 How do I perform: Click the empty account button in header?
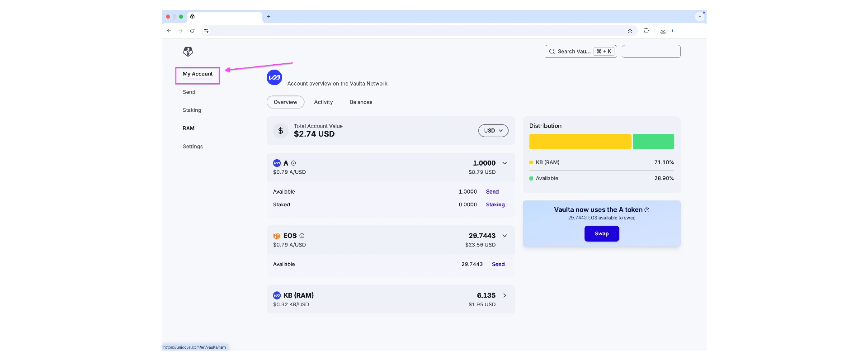point(651,52)
